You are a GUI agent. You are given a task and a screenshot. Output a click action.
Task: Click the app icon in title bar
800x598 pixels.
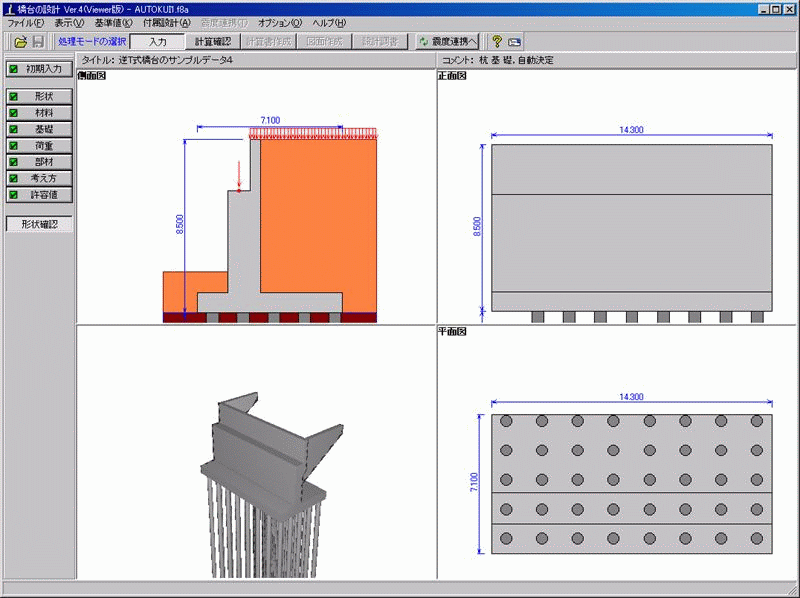tap(9, 8)
